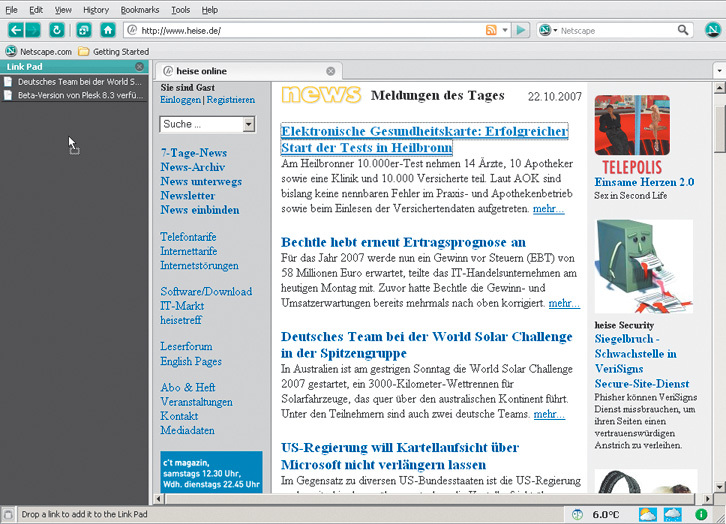Open the Netscape.com bookmark
This screenshot has height=524, width=726.
(39, 51)
